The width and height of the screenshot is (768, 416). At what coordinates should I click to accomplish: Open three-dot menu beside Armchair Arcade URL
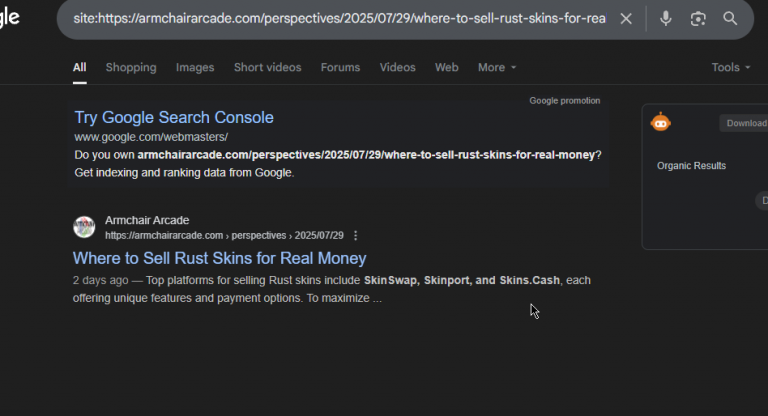(356, 236)
